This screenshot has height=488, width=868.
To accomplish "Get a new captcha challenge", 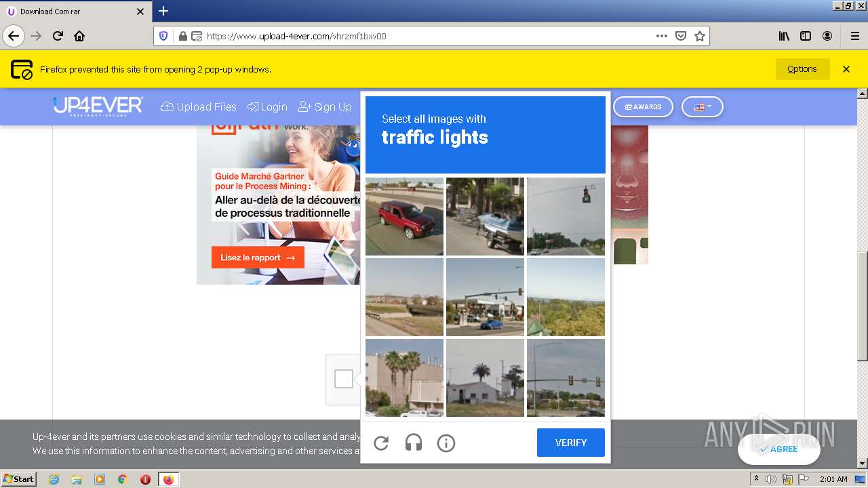I will (x=381, y=443).
